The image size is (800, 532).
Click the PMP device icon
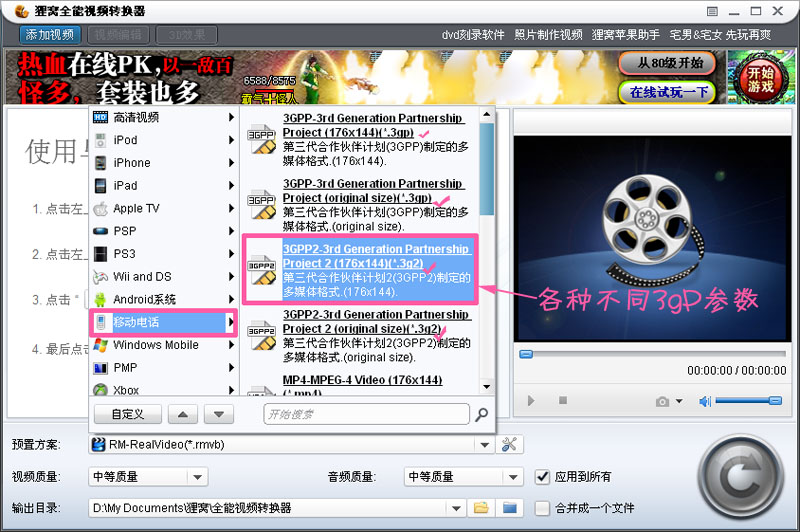tap(101, 368)
